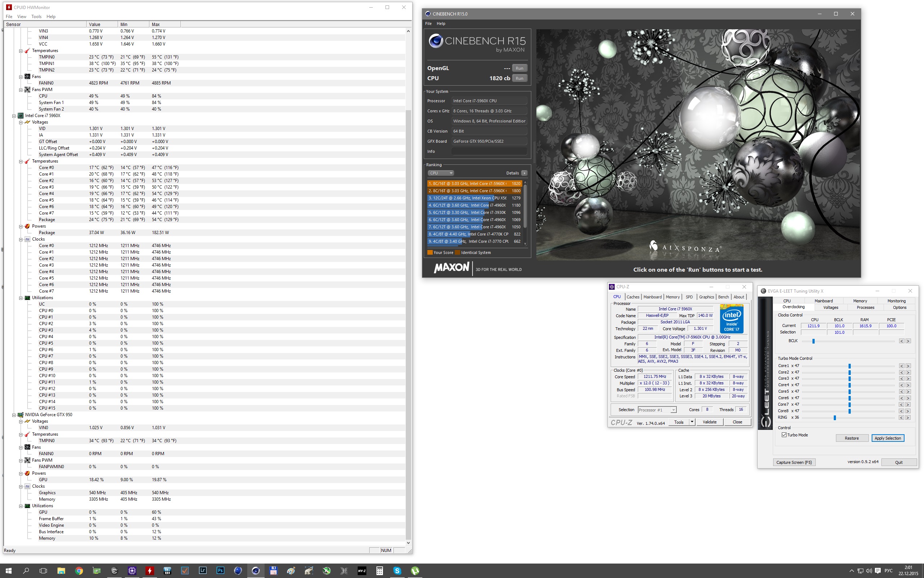
Task: Click Validate in CPU-Z
Action: (x=709, y=422)
